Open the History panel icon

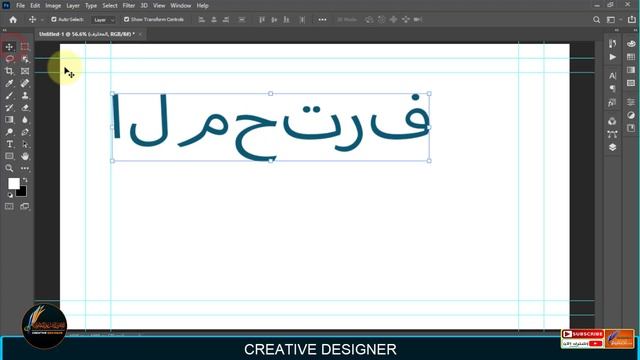[612, 44]
